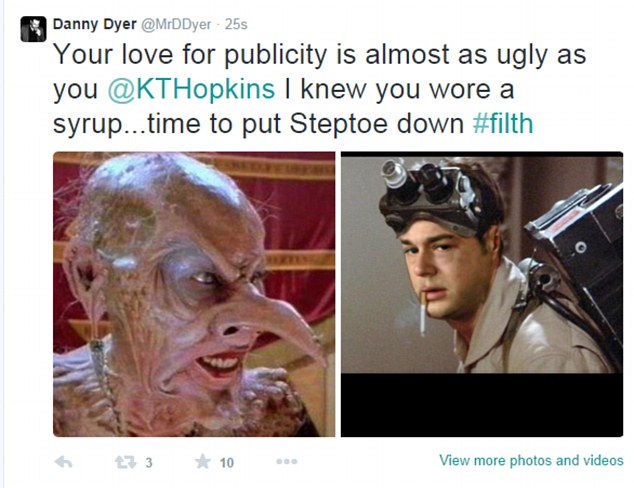
Task: Enlarge the witch creature photo
Action: 194,294
